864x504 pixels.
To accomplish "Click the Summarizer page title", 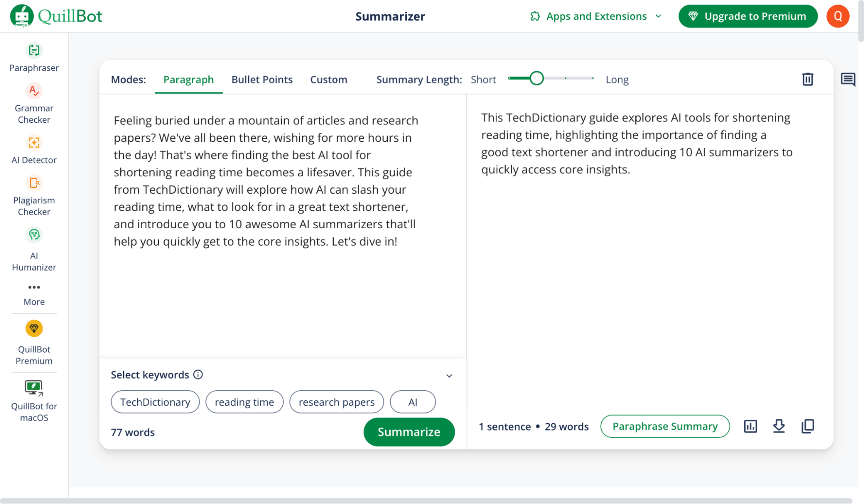I will click(390, 16).
